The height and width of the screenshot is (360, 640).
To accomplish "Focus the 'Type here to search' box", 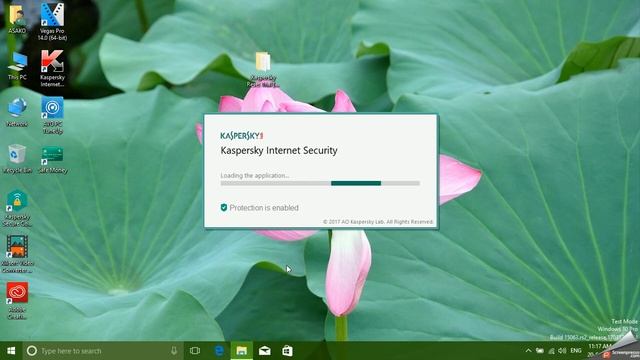I will [x=104, y=351].
